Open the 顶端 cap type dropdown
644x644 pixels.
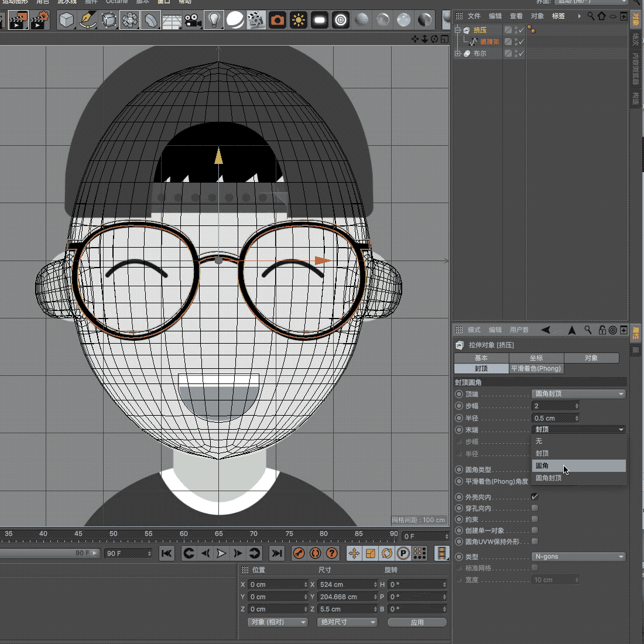tap(578, 394)
